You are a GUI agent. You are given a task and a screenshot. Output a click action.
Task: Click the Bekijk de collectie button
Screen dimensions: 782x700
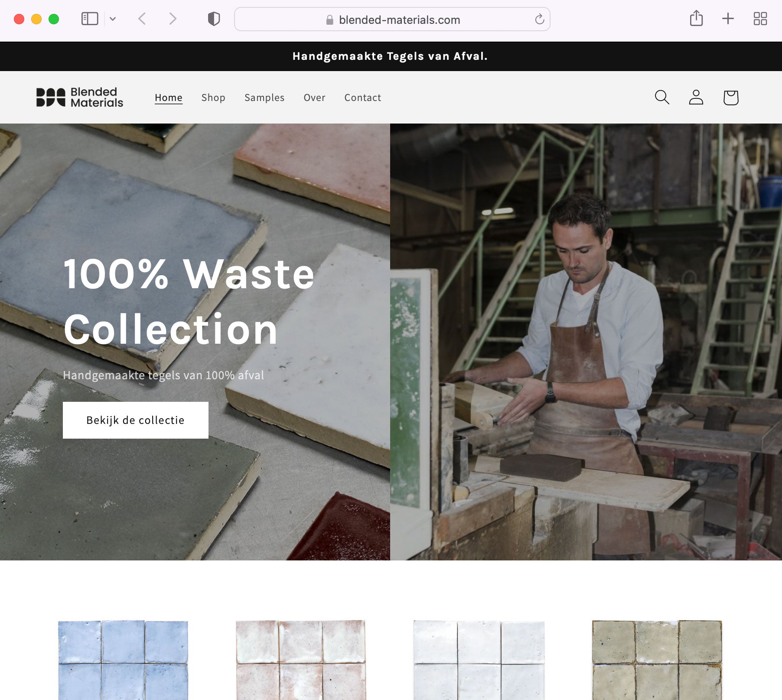click(135, 420)
